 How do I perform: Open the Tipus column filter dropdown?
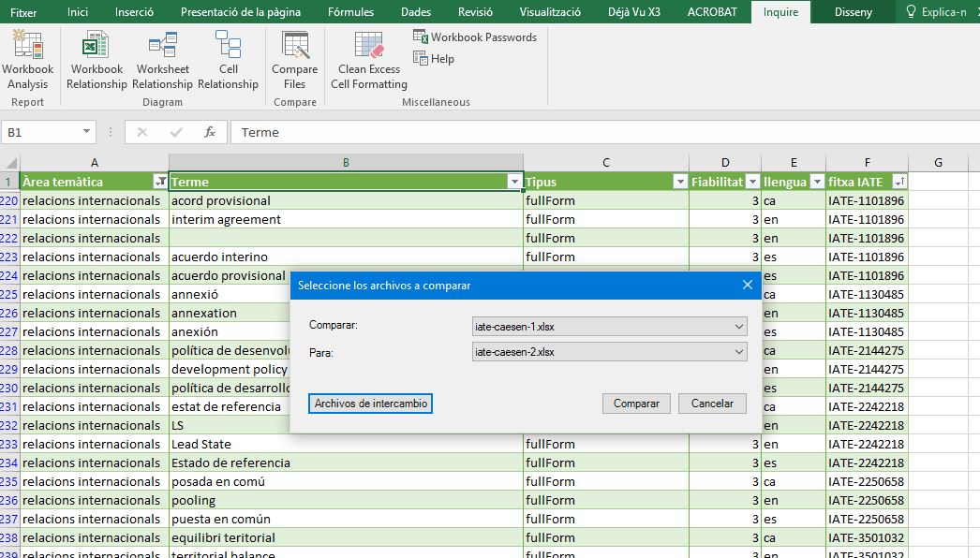[679, 182]
